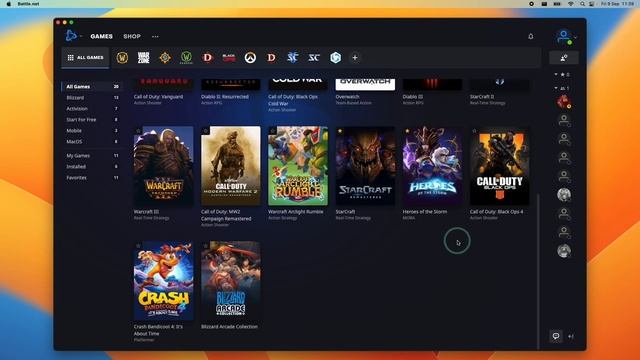This screenshot has width=640, height=360.
Task: Select the MacOS filter
Action: click(92, 142)
